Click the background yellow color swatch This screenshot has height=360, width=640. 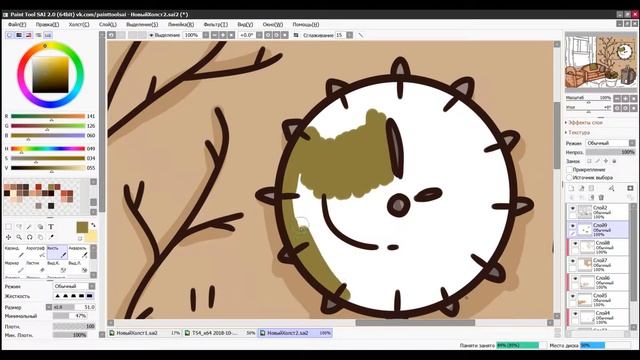91,236
